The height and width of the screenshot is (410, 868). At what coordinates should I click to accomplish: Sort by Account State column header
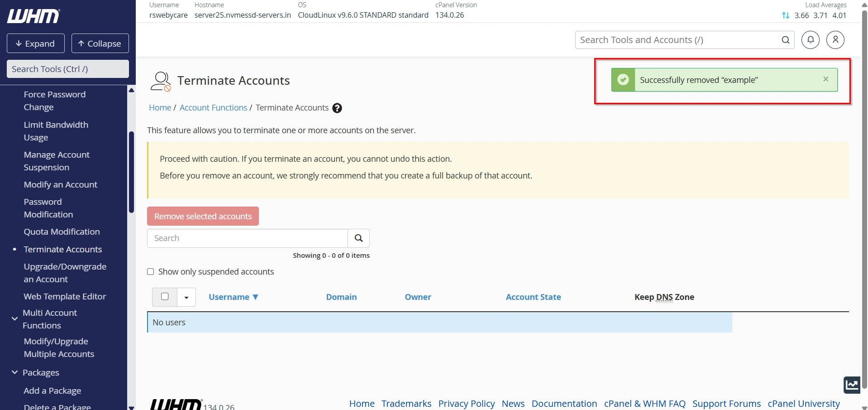coord(533,297)
